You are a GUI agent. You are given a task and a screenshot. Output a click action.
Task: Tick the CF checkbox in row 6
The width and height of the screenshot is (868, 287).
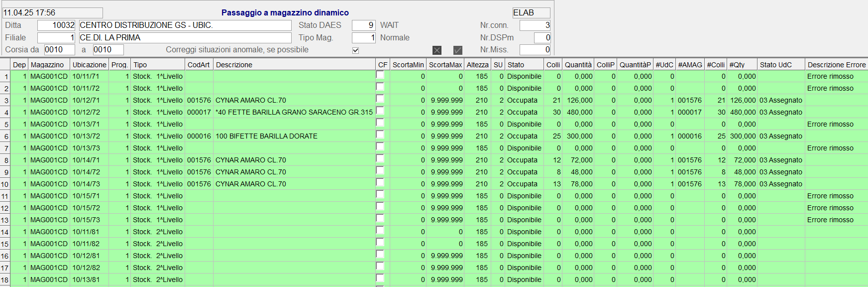point(380,135)
